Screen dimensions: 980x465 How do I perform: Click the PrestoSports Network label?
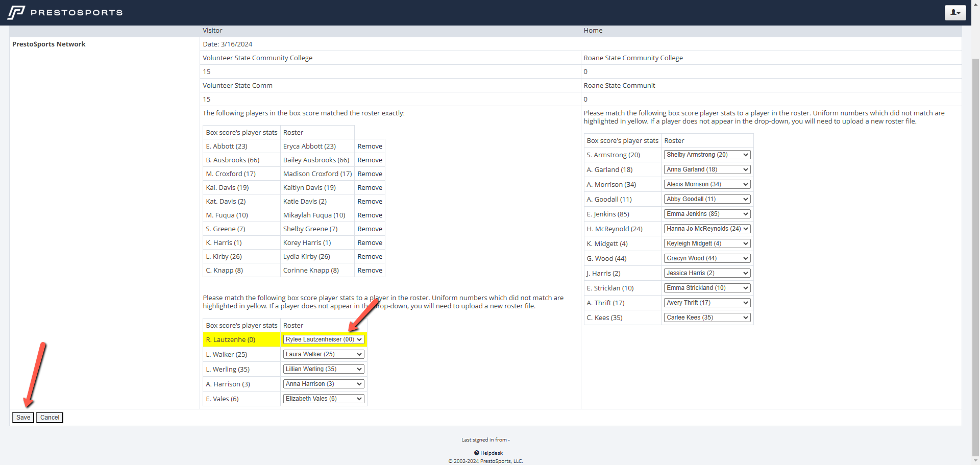coord(49,44)
